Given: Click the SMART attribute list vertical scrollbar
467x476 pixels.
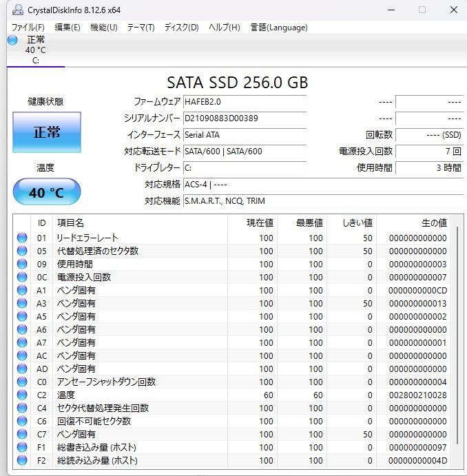Looking at the screenshot, I should [x=457, y=335].
